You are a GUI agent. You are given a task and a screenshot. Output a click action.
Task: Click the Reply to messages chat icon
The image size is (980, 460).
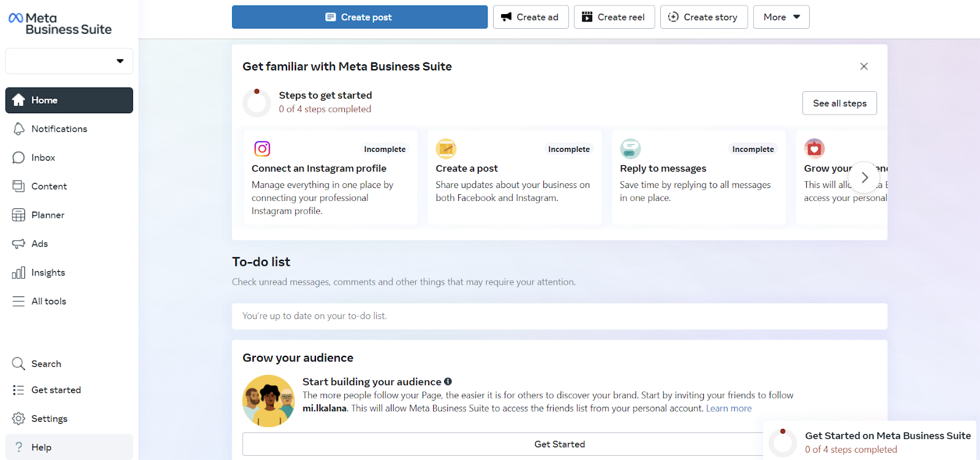point(630,149)
